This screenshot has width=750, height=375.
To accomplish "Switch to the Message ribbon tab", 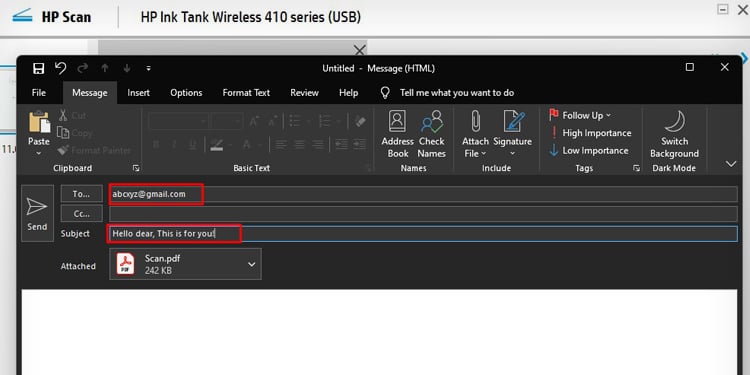I will pyautogui.click(x=89, y=93).
